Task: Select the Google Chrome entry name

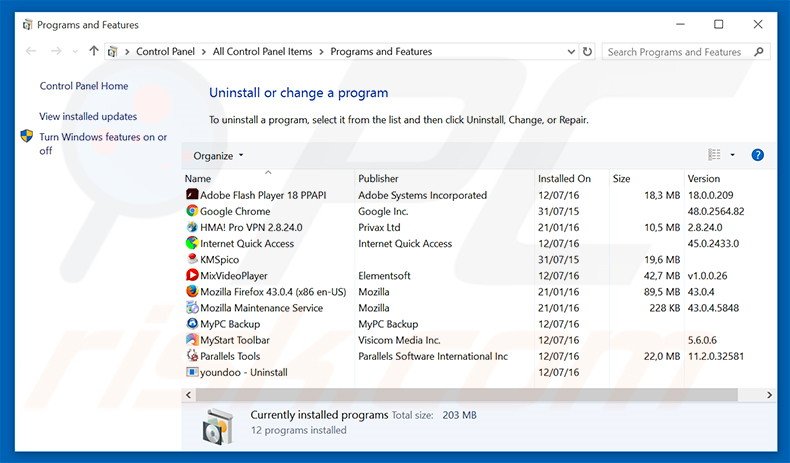Action: [235, 211]
